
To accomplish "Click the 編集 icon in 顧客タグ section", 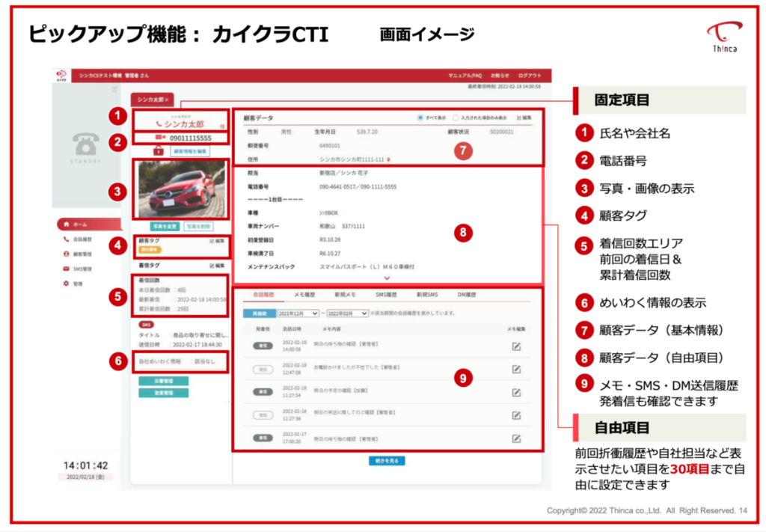I will 218,241.
